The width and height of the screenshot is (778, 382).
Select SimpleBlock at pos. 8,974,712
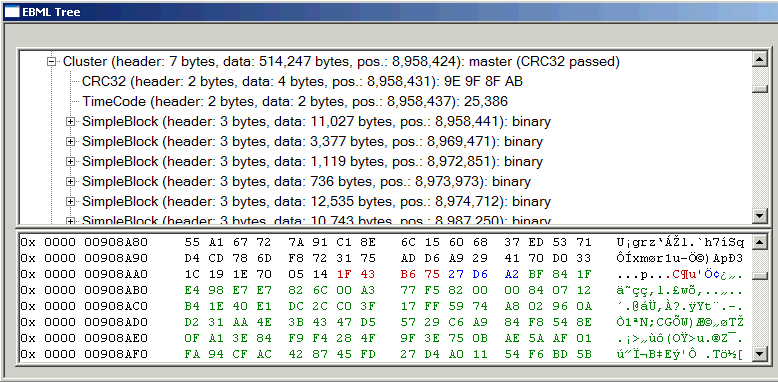tap(316, 201)
